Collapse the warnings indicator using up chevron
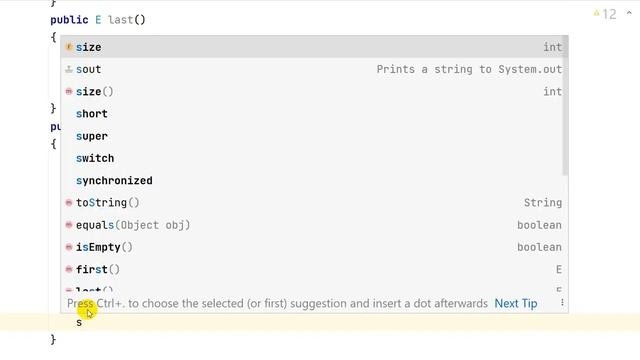Image resolution: width=640 pixels, height=360 pixels. (x=629, y=13)
